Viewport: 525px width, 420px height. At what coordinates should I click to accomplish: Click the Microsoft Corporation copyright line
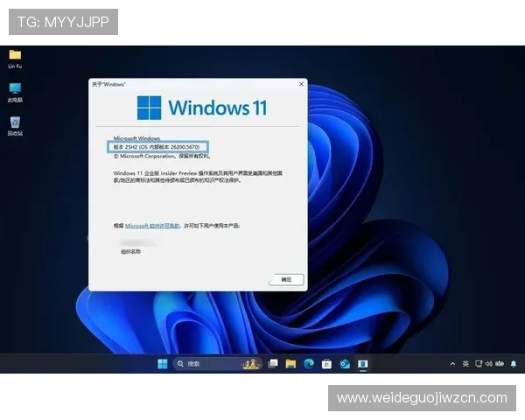pos(162,156)
